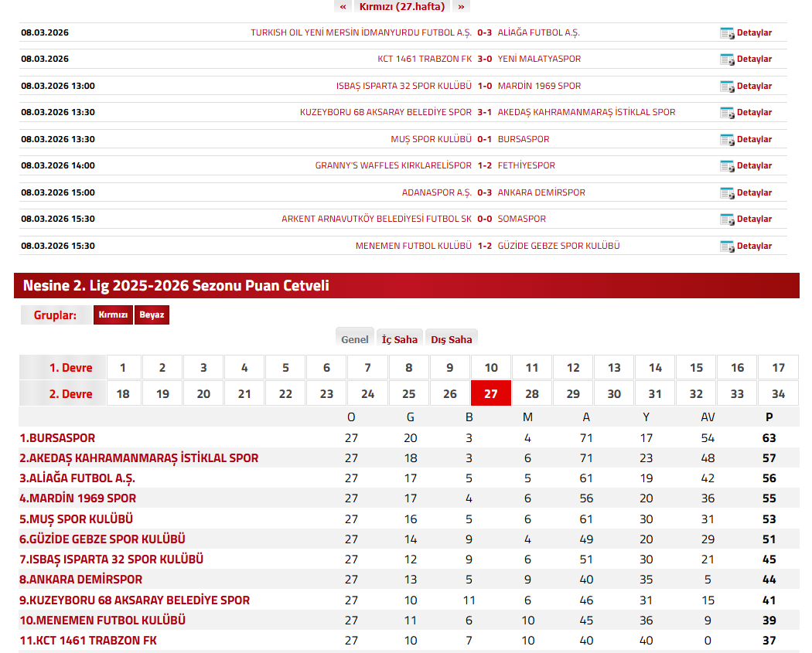The image size is (812, 653).
Task: Select week 28 in 2. Devre
Action: point(532,394)
